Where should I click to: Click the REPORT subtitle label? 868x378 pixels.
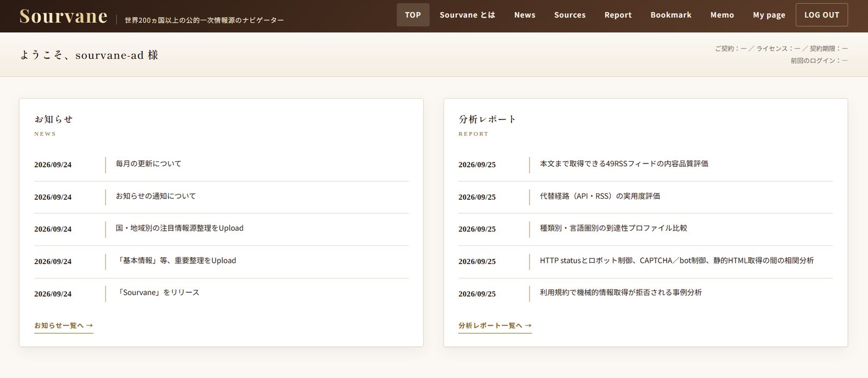[x=474, y=134]
